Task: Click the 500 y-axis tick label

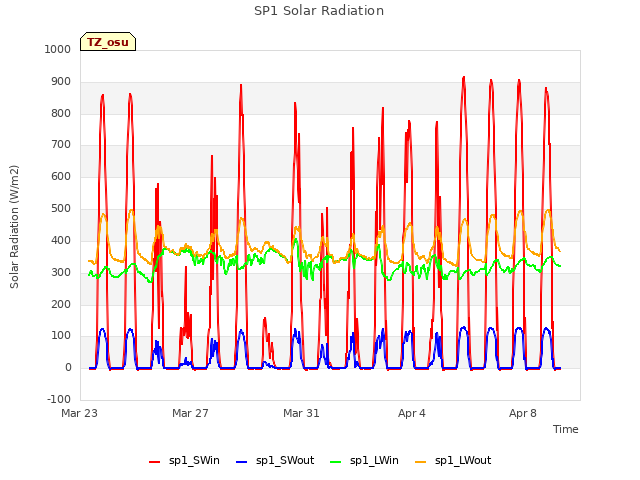Action: 61,209
